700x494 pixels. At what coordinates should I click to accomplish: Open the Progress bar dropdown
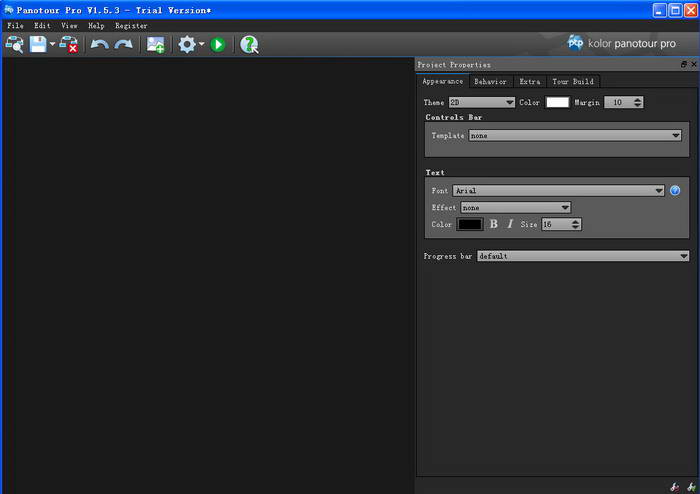pos(583,256)
